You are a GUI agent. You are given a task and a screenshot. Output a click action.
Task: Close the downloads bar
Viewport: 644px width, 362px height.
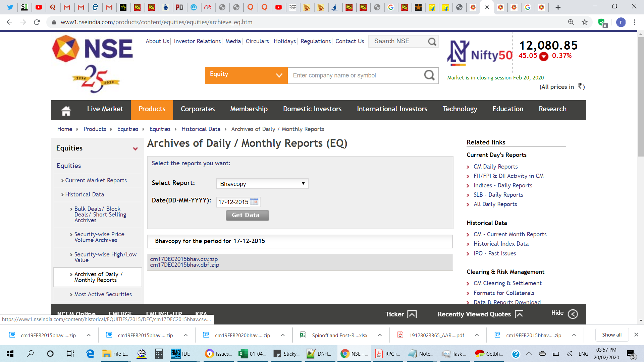point(636,335)
